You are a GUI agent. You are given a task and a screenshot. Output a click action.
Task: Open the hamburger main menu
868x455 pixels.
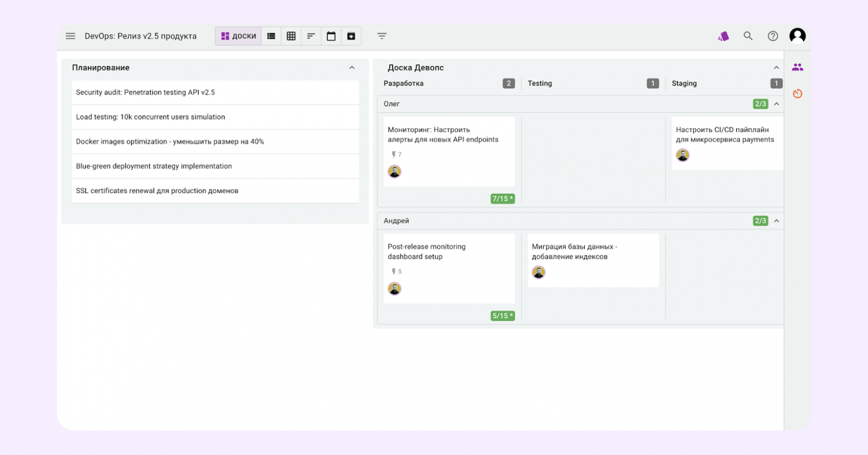click(x=70, y=36)
